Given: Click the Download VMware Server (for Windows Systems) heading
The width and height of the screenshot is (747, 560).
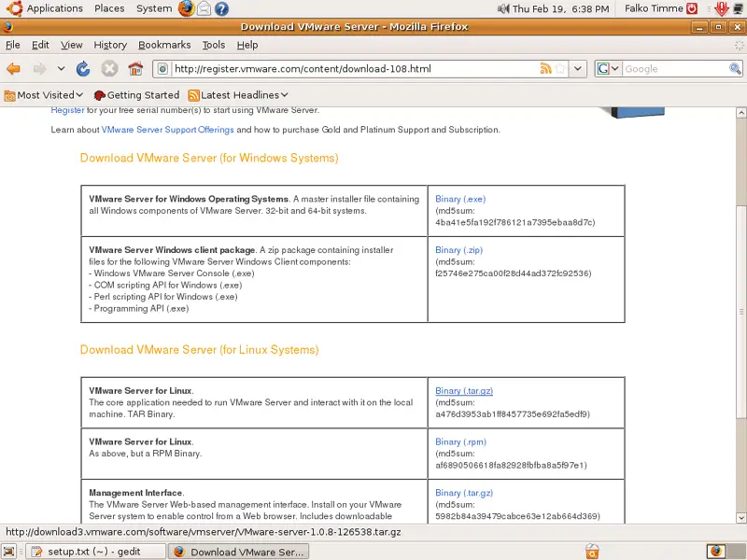Looking at the screenshot, I should 209,158.
